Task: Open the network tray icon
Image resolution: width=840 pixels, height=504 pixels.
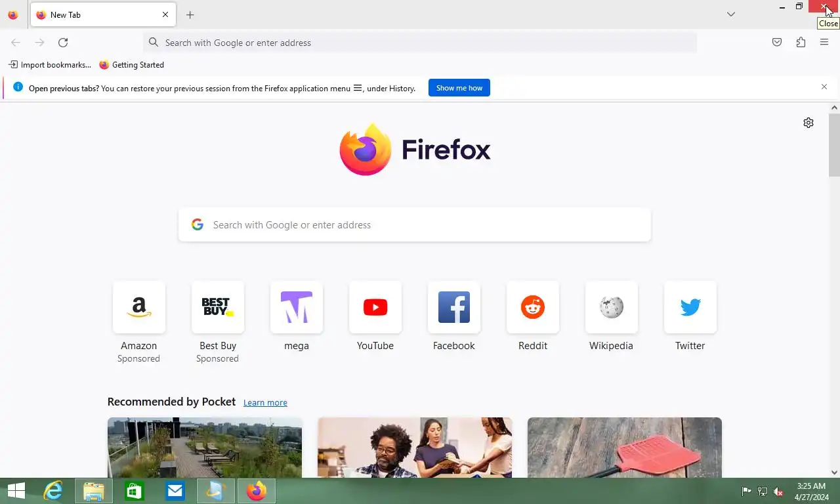Action: pyautogui.click(x=763, y=492)
